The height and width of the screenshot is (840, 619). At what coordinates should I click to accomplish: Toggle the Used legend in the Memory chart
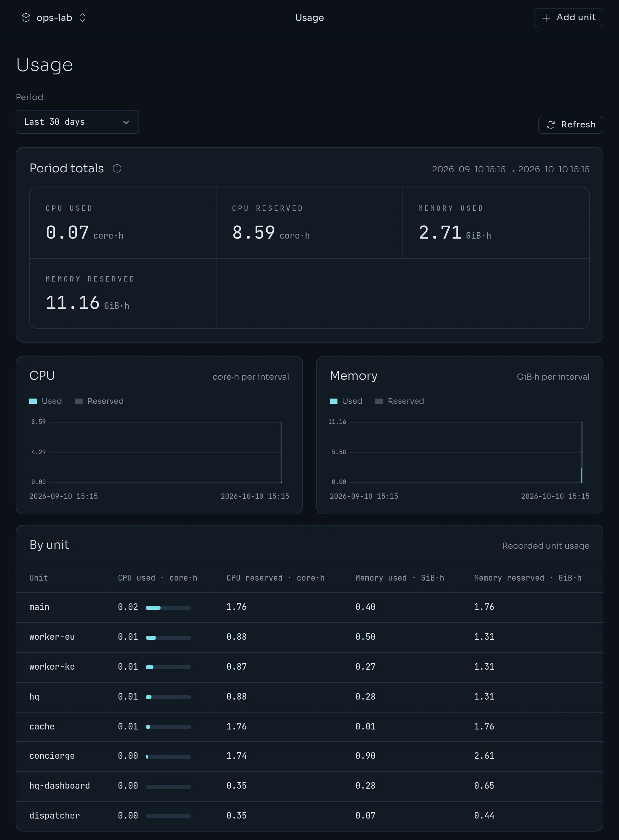346,401
